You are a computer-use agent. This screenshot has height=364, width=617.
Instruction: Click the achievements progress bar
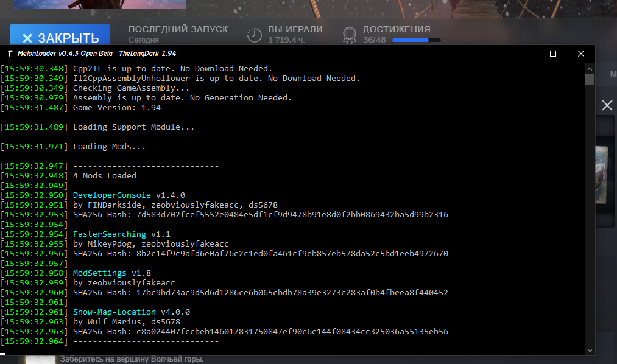pyautogui.click(x=417, y=40)
